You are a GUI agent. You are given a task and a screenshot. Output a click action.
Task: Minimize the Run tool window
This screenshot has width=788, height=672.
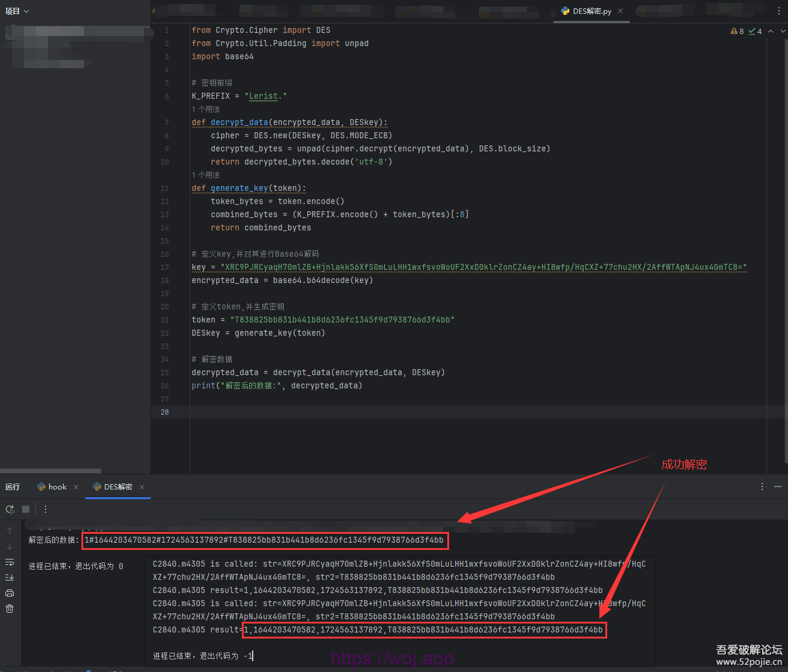coord(777,486)
